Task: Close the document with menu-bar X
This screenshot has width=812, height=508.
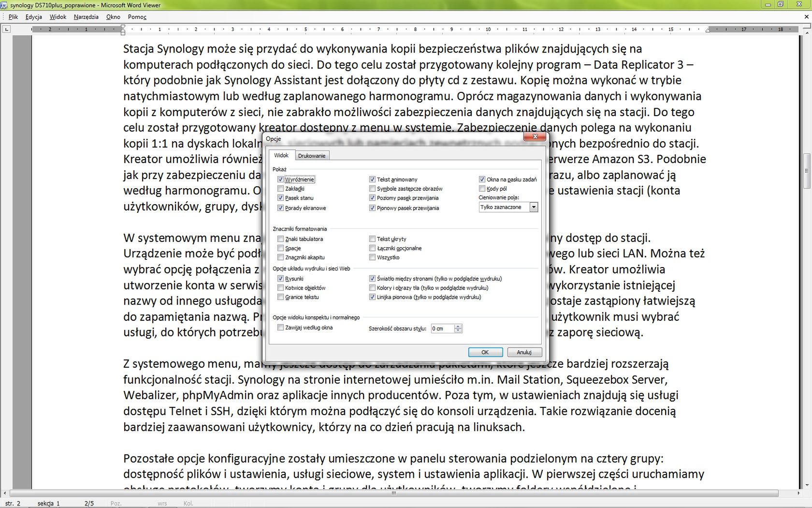Action: point(806,17)
